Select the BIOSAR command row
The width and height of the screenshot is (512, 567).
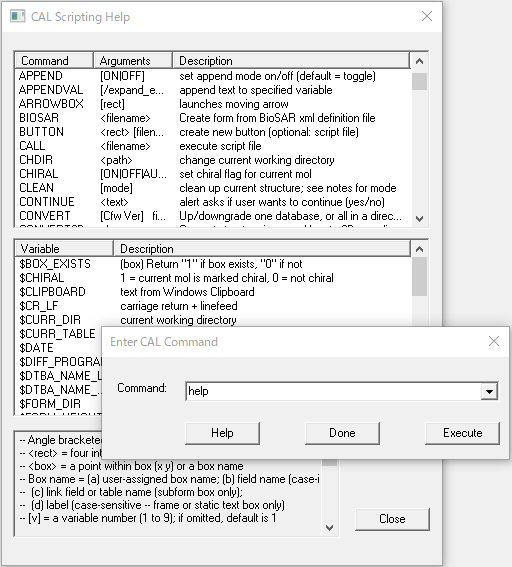coord(213,118)
